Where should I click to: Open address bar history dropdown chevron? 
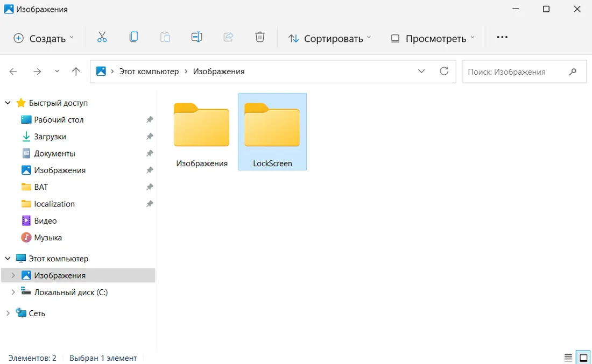[x=421, y=71]
